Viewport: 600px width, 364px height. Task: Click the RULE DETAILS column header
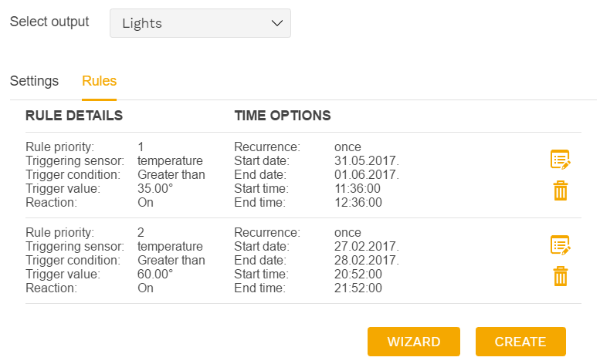pos(74,116)
